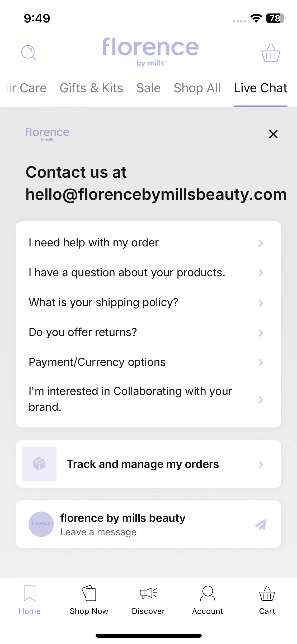The height and width of the screenshot is (644, 297).
Task: Open Discover megaphone icon
Action: click(148, 593)
